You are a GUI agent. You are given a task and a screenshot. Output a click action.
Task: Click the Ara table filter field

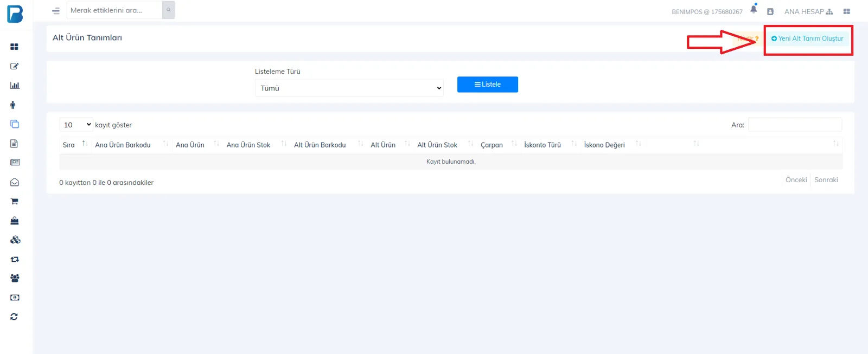pos(795,125)
